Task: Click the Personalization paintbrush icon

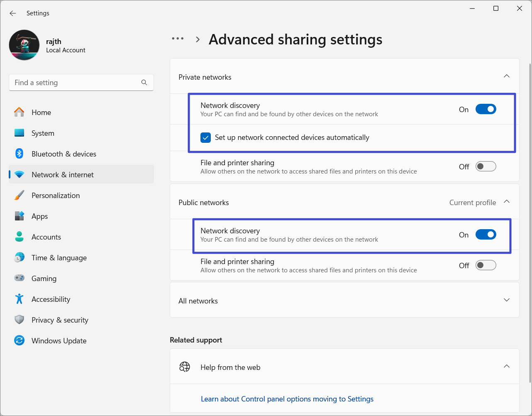Action: (x=19, y=195)
